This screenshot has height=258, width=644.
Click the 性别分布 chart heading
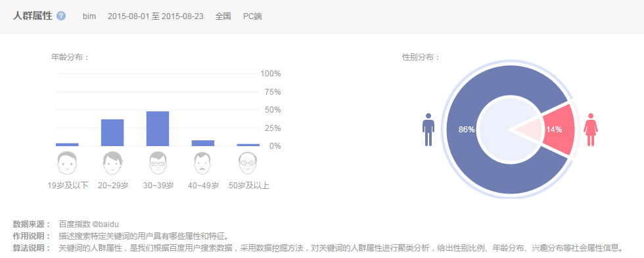coord(421,57)
